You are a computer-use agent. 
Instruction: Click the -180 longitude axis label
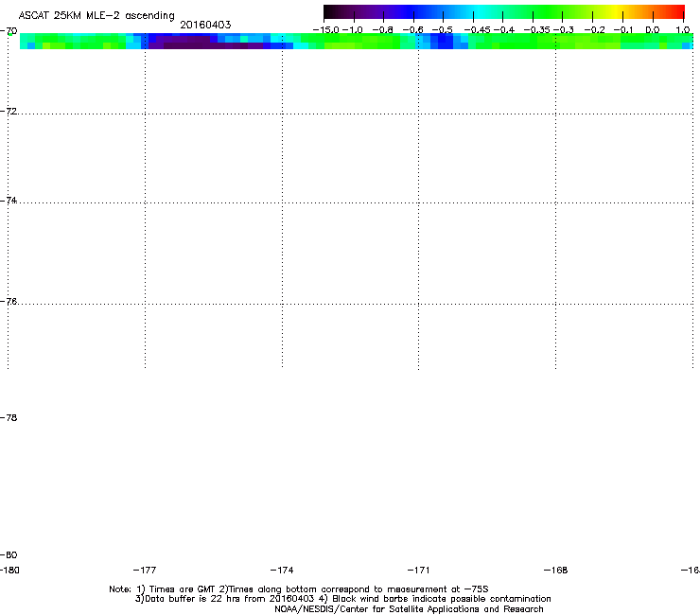click(x=9, y=570)
